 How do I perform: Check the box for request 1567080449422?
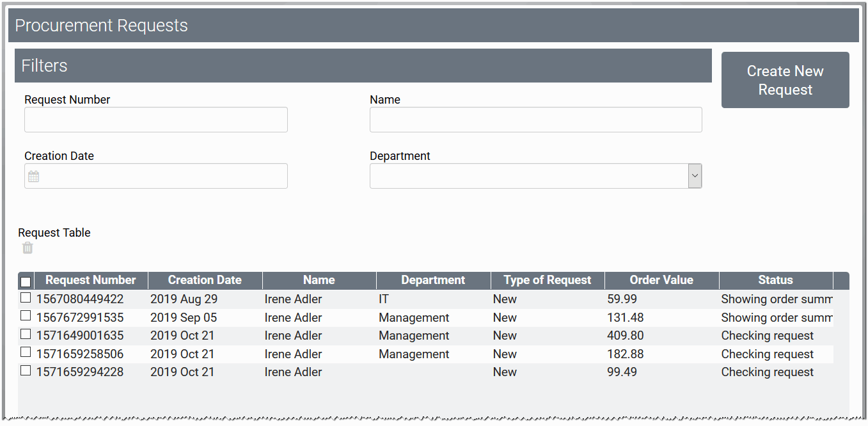point(26,298)
